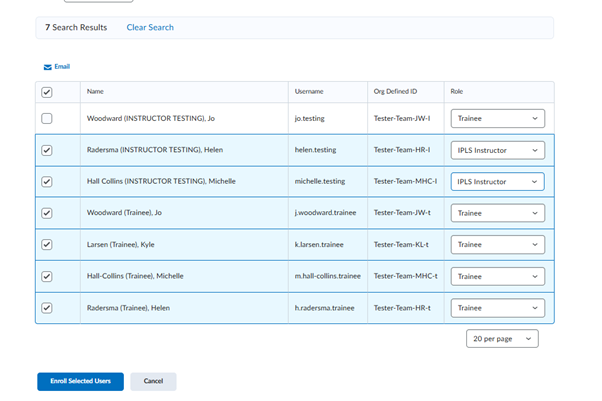The image size is (602, 401).
Task: Check the box for Woodward (INSTRUCTOR TESTING), Jo
Action: [x=47, y=118]
